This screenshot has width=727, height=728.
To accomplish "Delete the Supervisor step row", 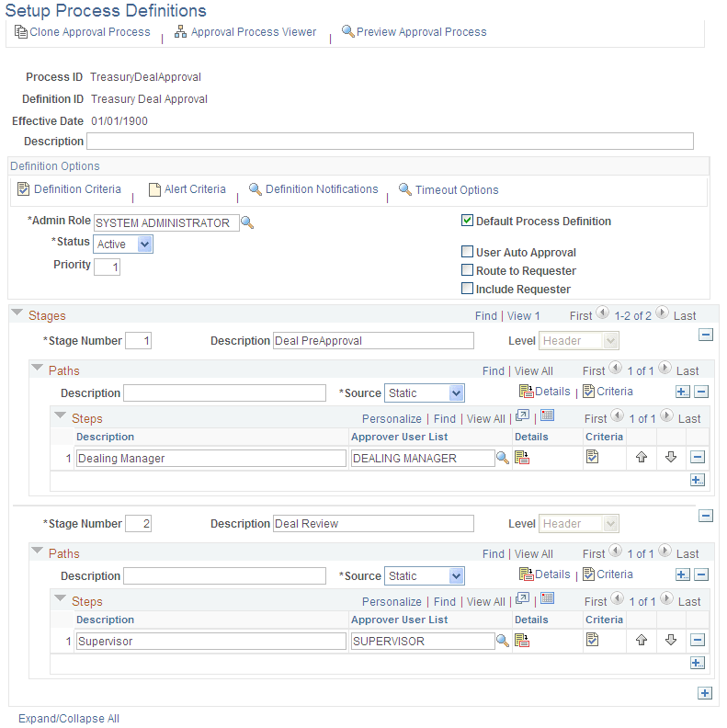I will click(x=698, y=641).
